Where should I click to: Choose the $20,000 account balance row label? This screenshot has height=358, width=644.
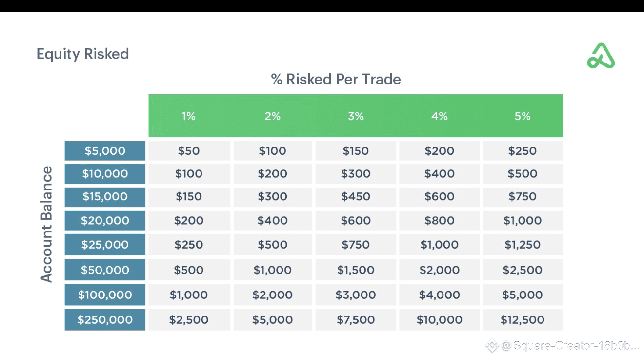click(105, 221)
